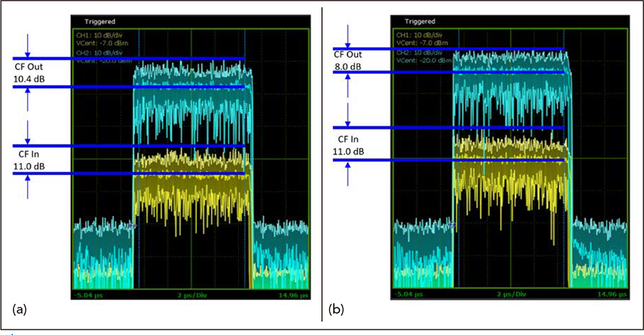
Task: Click the (a) figure label
Action: pyautogui.click(x=20, y=310)
